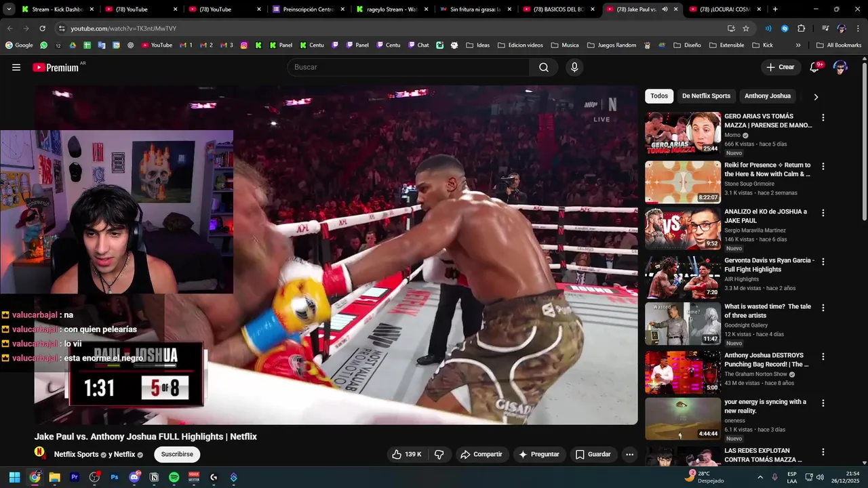Open a new Chrome tab
The width and height of the screenshot is (868, 488).
[775, 9]
